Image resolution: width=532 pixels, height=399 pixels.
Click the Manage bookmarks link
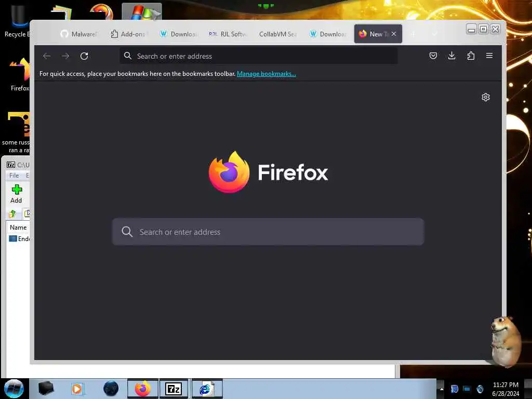click(x=267, y=74)
